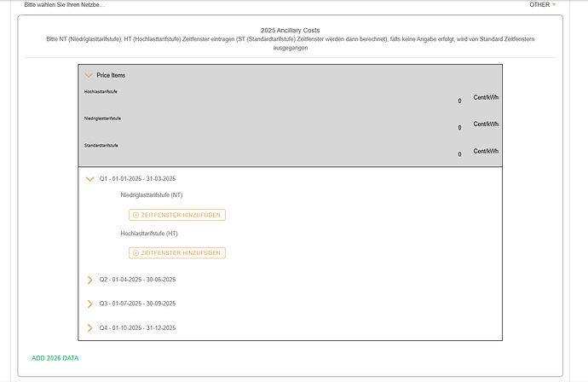Click the Hochlasttarifstufe (HT) heading in Q1
This screenshot has height=382, width=588.
pyautogui.click(x=149, y=234)
